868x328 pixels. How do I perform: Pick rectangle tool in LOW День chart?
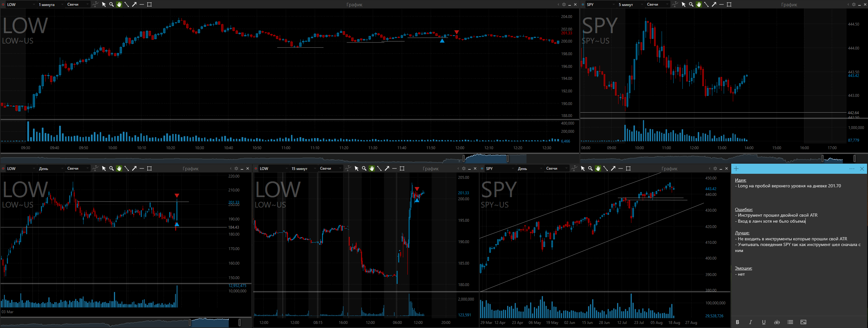coord(150,168)
